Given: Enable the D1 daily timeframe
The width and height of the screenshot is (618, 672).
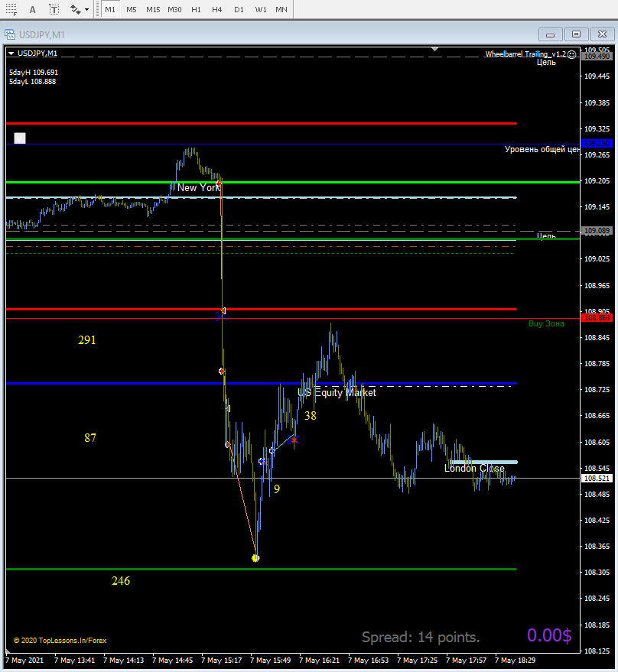Looking at the screenshot, I should 239,9.
